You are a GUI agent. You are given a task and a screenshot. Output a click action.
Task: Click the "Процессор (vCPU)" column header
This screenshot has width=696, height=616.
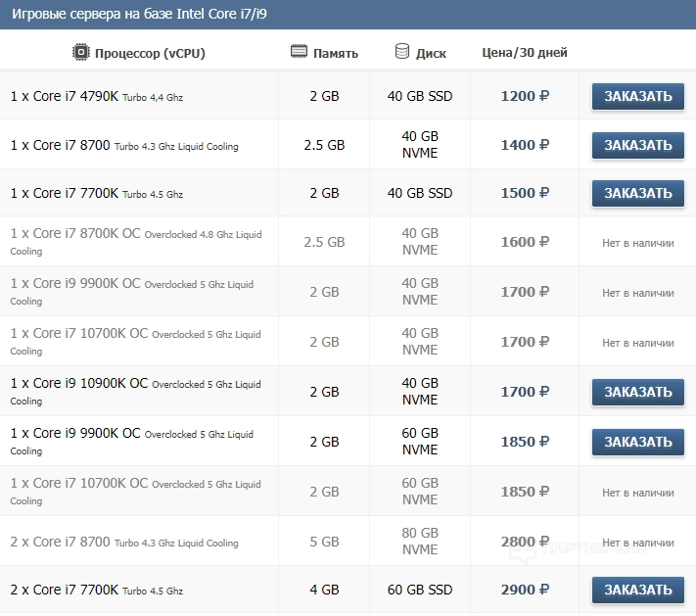[x=150, y=53]
